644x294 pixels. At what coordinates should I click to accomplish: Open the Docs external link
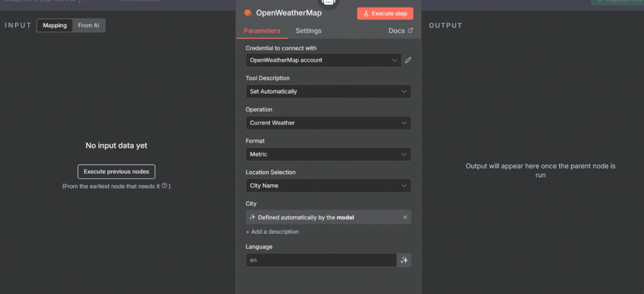tap(401, 31)
